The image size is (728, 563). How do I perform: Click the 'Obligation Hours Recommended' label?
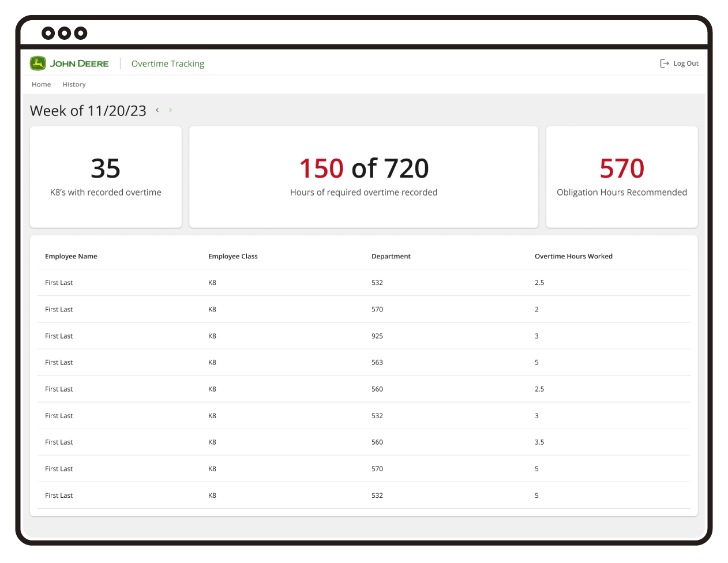coord(622,192)
